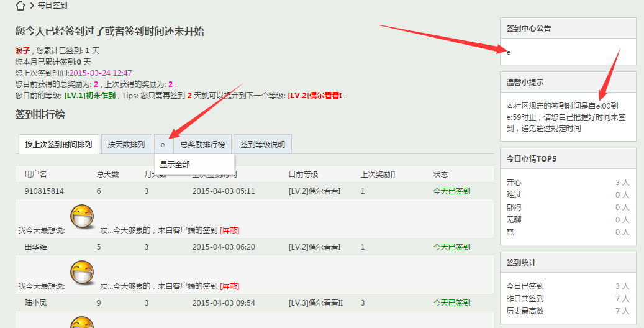Open the 每日签到 breadcrumb link

[52, 6]
